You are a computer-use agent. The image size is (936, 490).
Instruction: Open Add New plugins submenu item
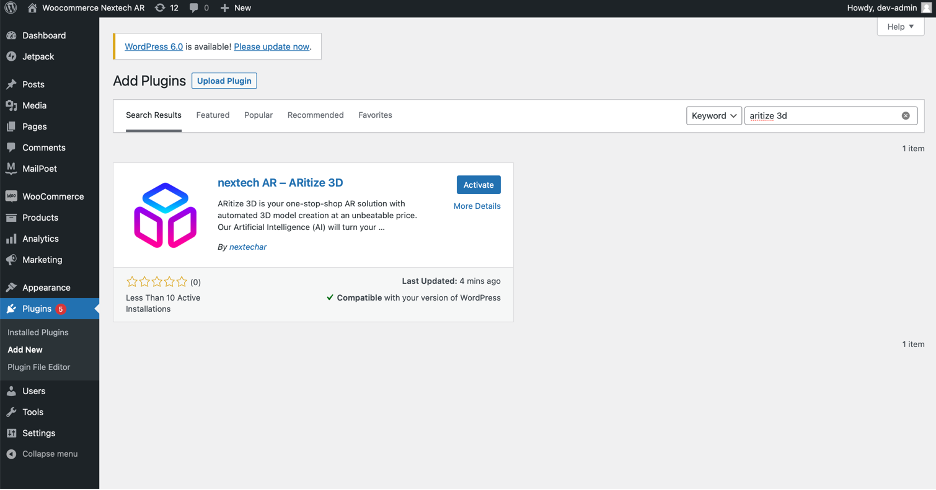click(x=25, y=350)
